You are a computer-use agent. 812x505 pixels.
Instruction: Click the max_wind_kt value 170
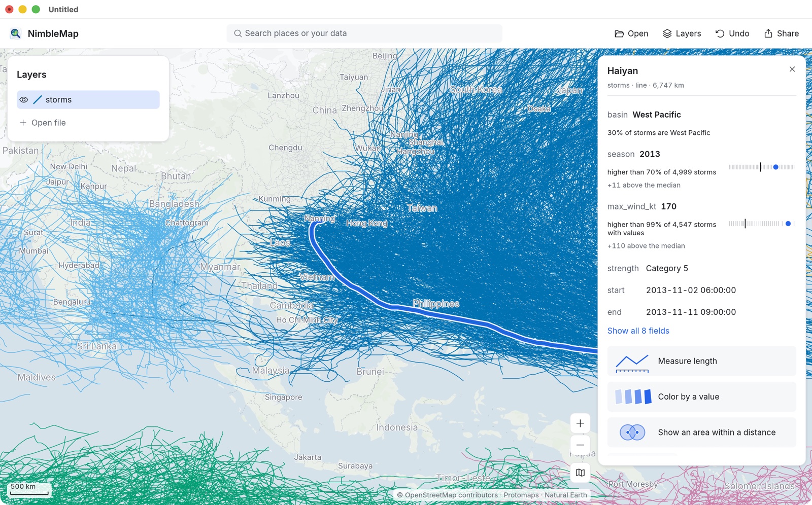click(668, 206)
